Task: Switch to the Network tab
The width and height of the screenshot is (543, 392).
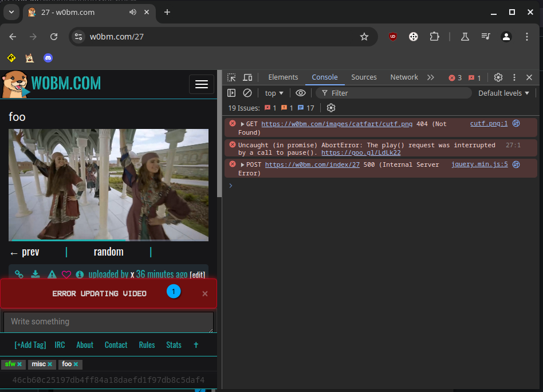Action: [x=404, y=77]
